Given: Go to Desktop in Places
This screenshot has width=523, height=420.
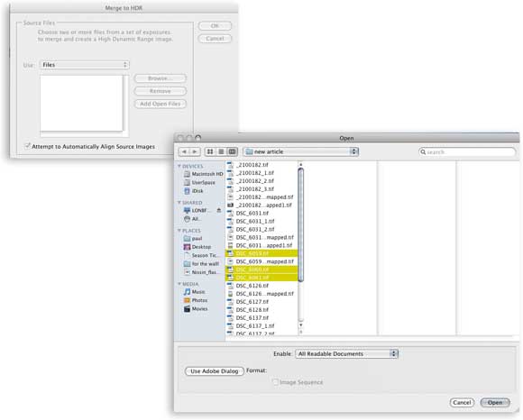Looking at the screenshot, I should click(x=197, y=247).
